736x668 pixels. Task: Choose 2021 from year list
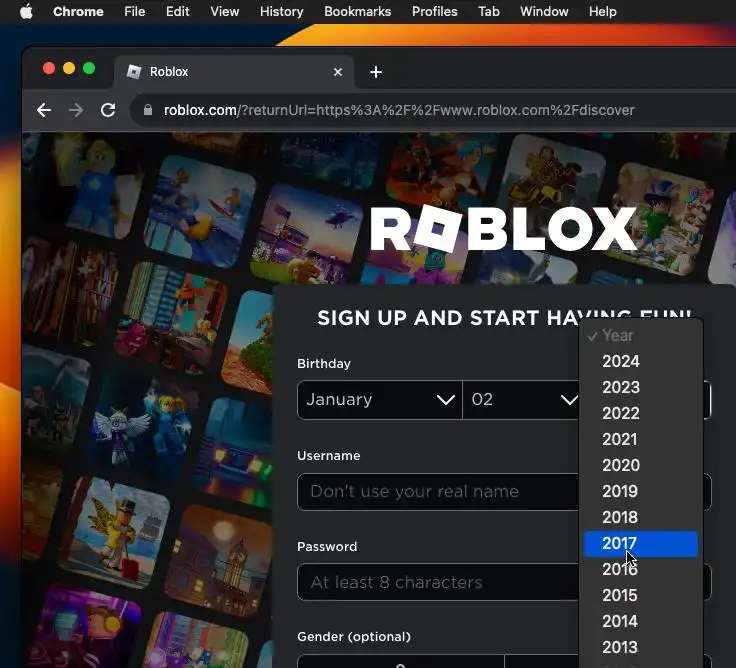[641, 439]
